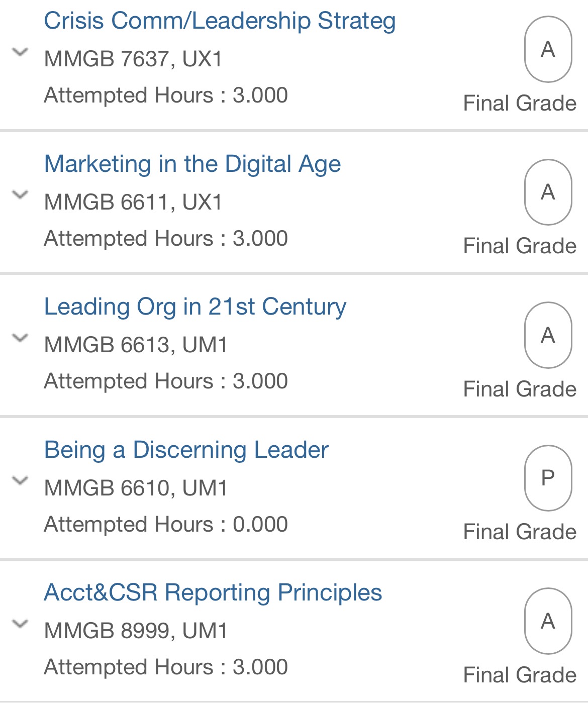Viewport: 588px width, 703px height.
Task: Select the MMGB 6611, UX1 course code
Action: pos(133,203)
